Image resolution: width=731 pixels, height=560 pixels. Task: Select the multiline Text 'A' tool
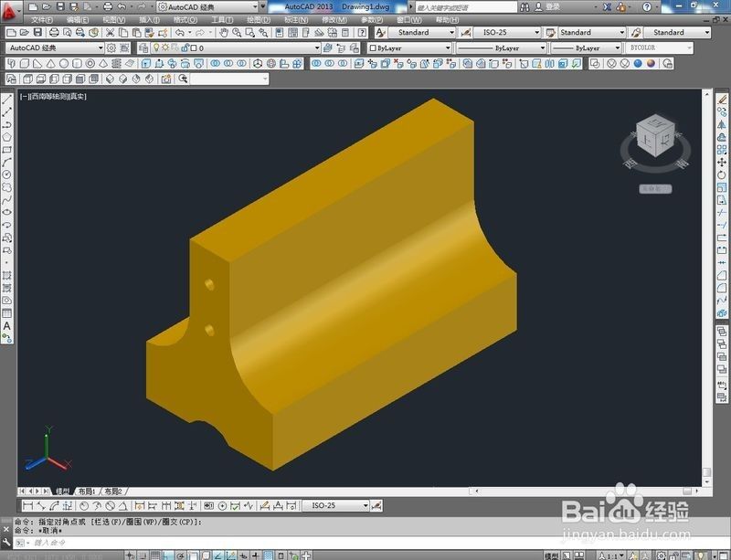(7, 326)
